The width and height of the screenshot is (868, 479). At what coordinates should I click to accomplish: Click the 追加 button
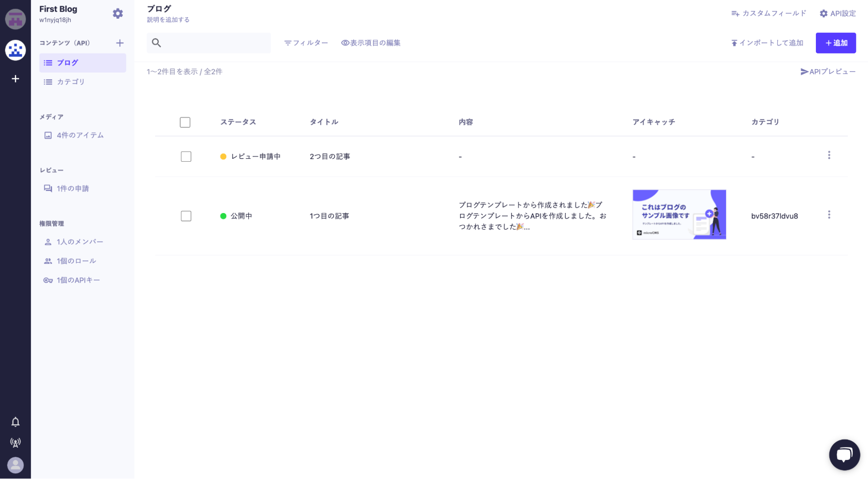tap(835, 43)
